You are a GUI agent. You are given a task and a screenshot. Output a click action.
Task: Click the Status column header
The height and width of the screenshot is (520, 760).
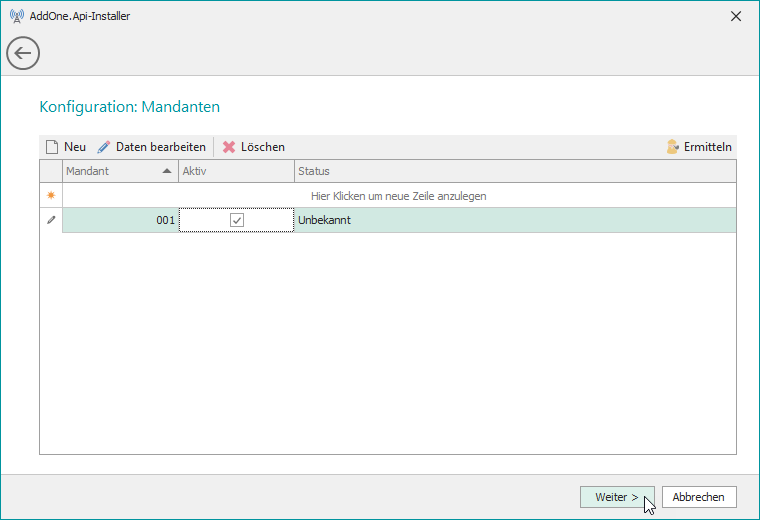click(515, 171)
